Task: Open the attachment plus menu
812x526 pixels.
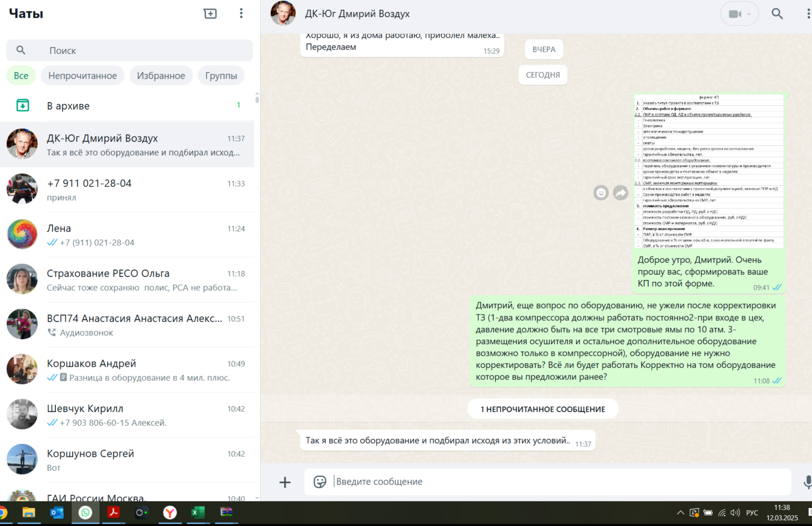Action: coord(285,482)
